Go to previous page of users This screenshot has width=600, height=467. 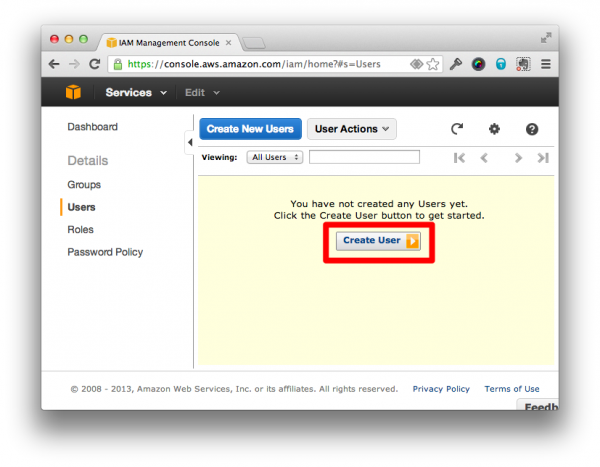coord(484,158)
